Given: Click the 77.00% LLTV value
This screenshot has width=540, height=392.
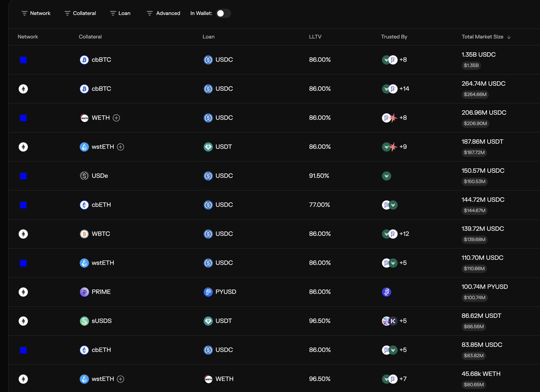Looking at the screenshot, I should click(319, 205).
